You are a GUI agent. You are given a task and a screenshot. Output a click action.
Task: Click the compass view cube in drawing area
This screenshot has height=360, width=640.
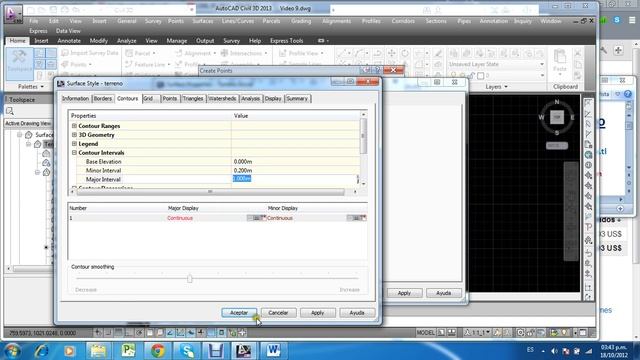point(557,118)
